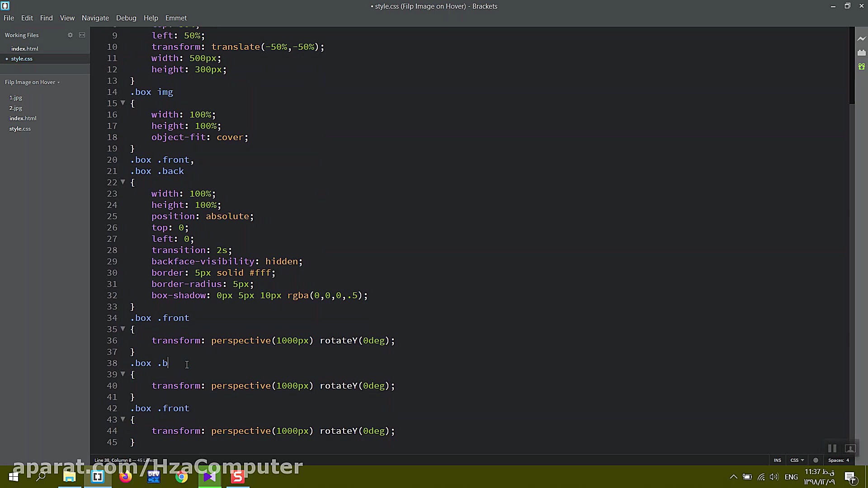The image size is (868, 488).
Task: Collapse the code block at line 22
Action: 123,182
